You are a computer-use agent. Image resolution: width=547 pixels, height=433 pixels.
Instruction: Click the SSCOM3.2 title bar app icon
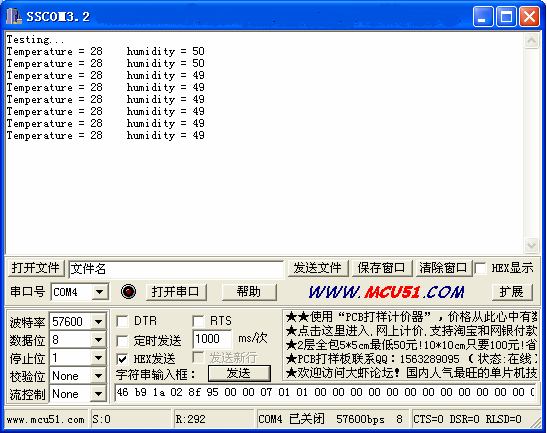pos(14,16)
